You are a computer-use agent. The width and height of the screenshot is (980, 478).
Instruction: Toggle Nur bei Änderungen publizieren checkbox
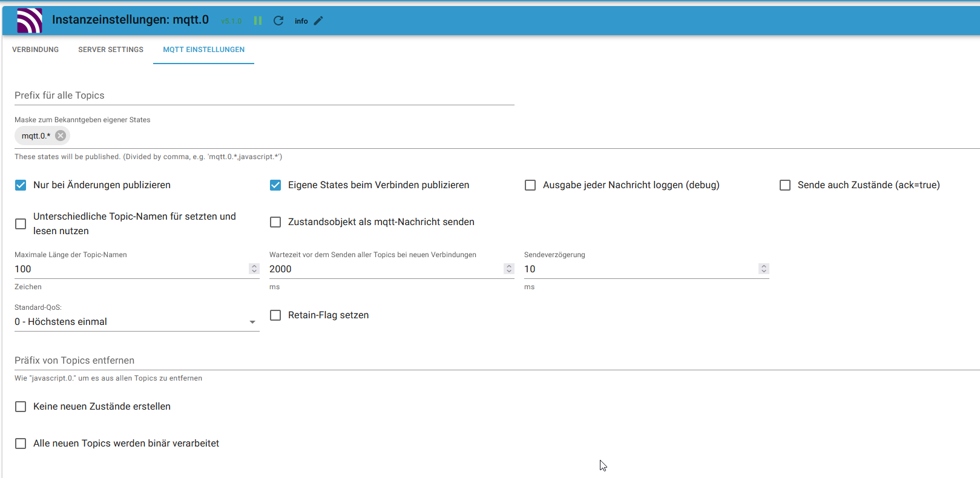[21, 185]
